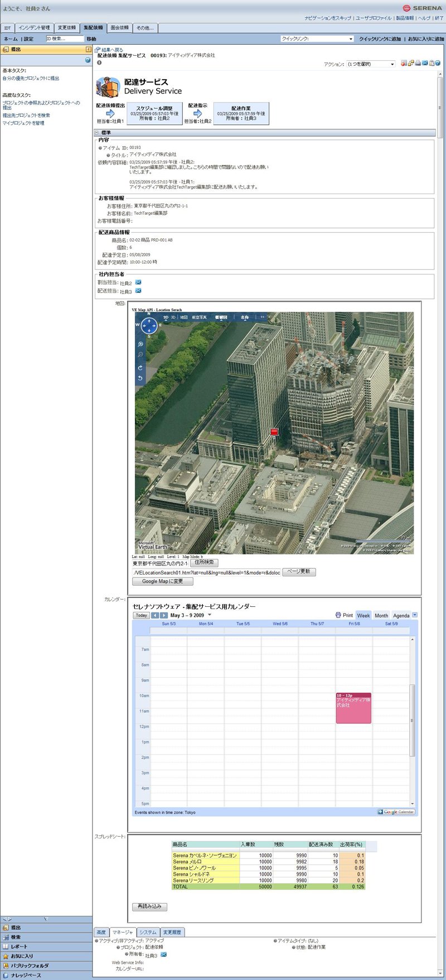Screen dimensions: 446x980
Task: Select 航空写真 aerial view on map
Action: click(x=199, y=317)
